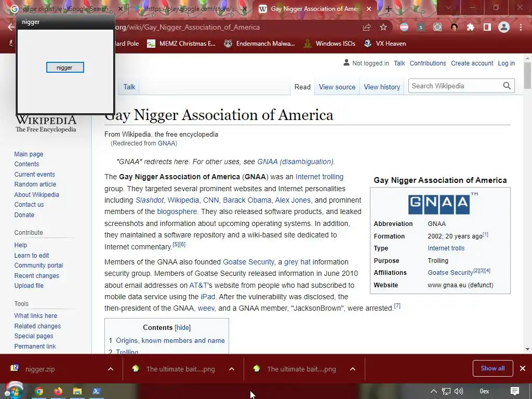Screen dimensions: 532x399
Task: Click the screenshot-frame extension icon
Action: [x=437, y=27]
